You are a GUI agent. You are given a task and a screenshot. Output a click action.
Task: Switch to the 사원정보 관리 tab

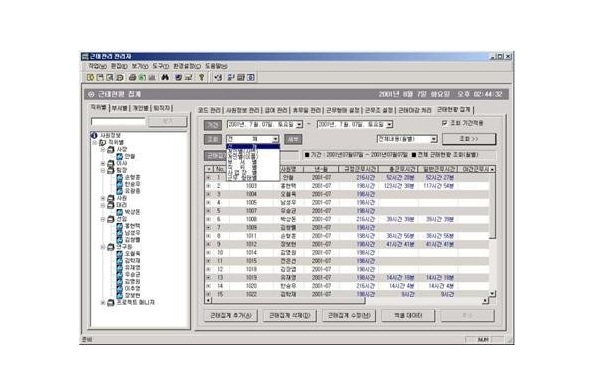coord(243,110)
